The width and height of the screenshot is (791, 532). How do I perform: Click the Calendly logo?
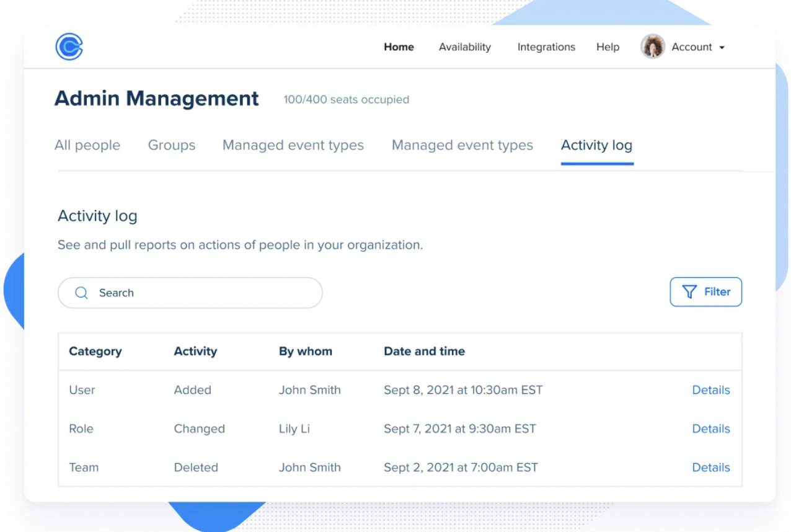click(x=69, y=47)
